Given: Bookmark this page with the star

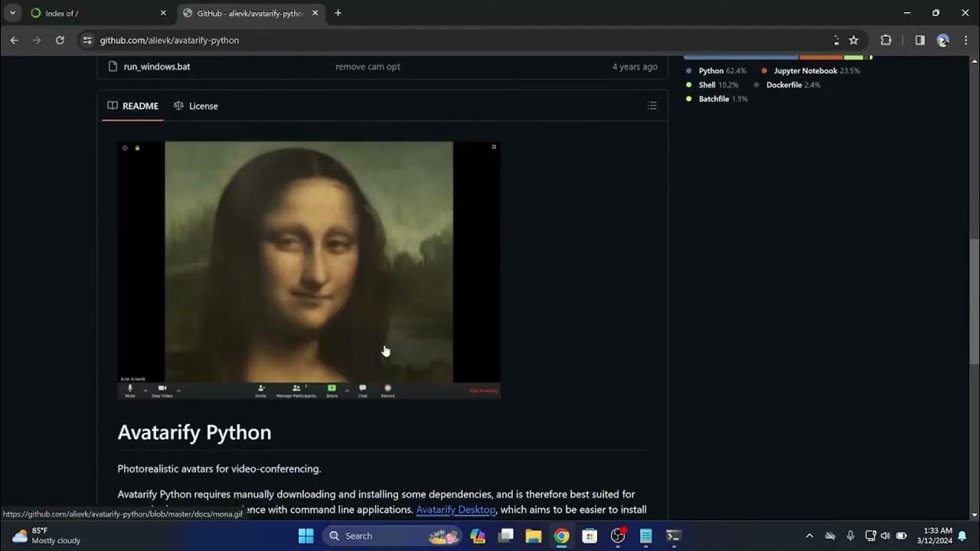Looking at the screenshot, I should pos(854,40).
